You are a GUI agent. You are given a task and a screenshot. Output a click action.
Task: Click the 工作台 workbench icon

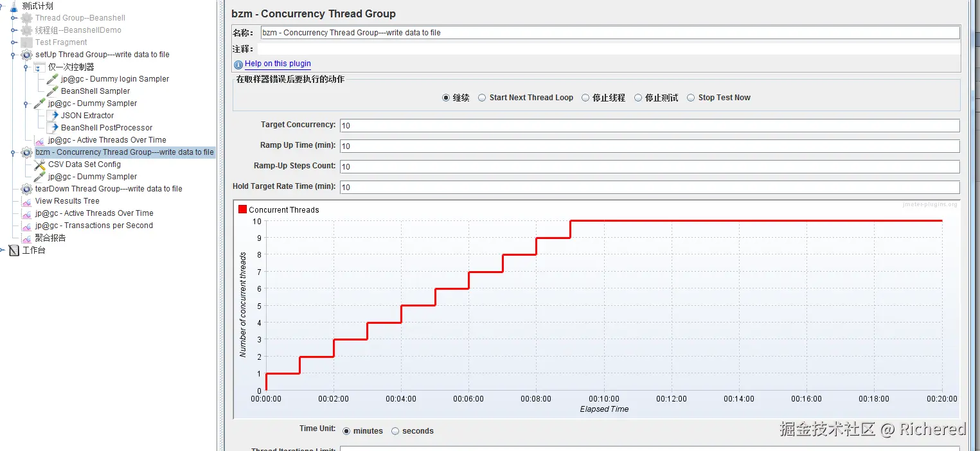click(x=14, y=251)
